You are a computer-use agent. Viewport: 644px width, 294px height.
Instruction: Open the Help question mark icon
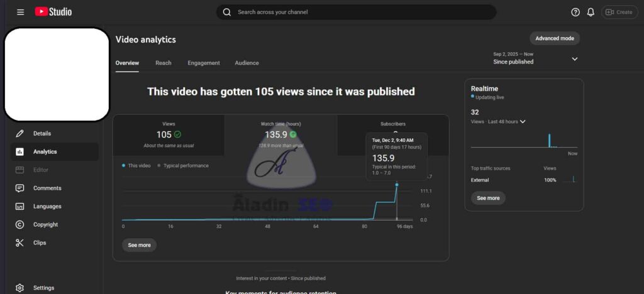tap(575, 12)
